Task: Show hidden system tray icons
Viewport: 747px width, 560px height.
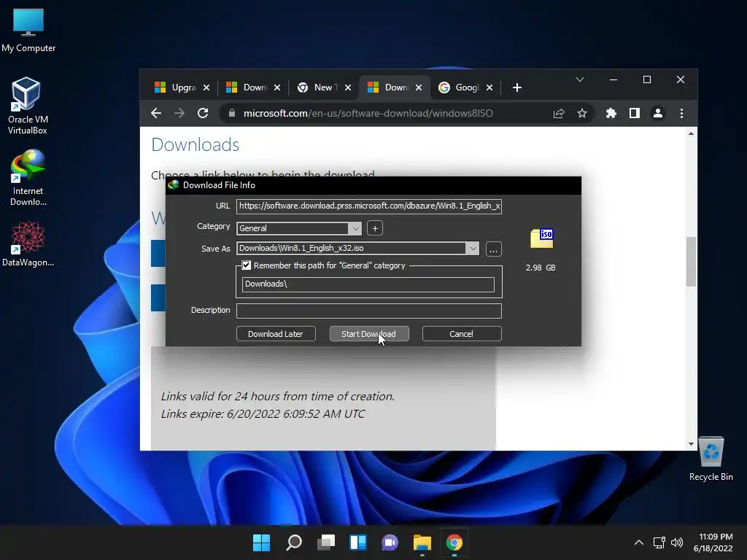Action: pyautogui.click(x=639, y=542)
